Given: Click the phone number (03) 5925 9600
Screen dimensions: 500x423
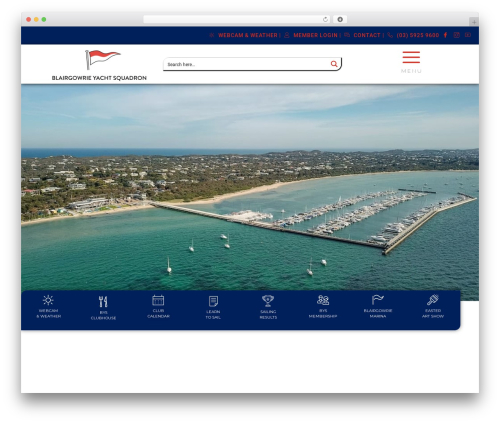Looking at the screenshot, I should [x=418, y=35].
